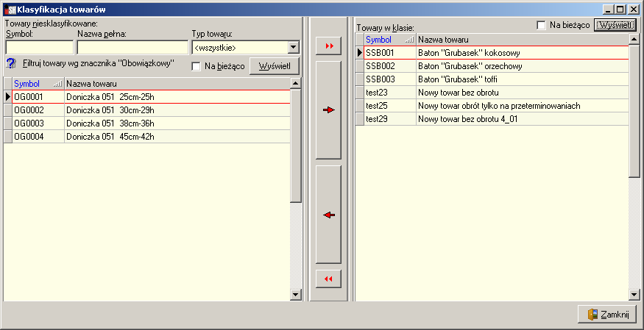Remove all goods from class with double left arrow
This screenshot has width=644, height=330.
[328, 279]
